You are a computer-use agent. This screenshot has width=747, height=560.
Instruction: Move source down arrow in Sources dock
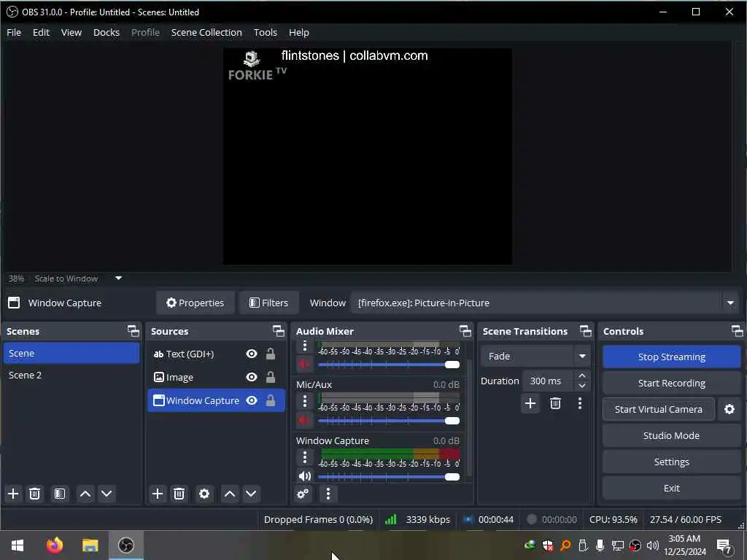point(251,494)
